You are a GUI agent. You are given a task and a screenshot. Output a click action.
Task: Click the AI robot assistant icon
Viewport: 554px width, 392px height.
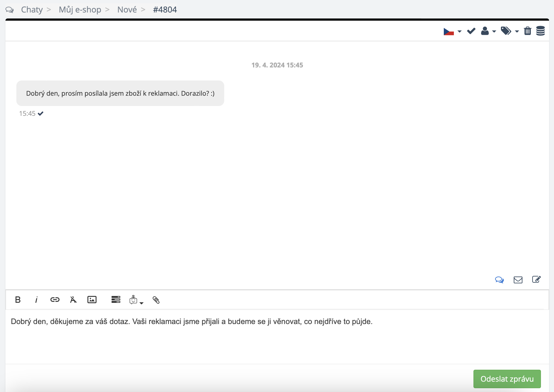[x=133, y=300]
